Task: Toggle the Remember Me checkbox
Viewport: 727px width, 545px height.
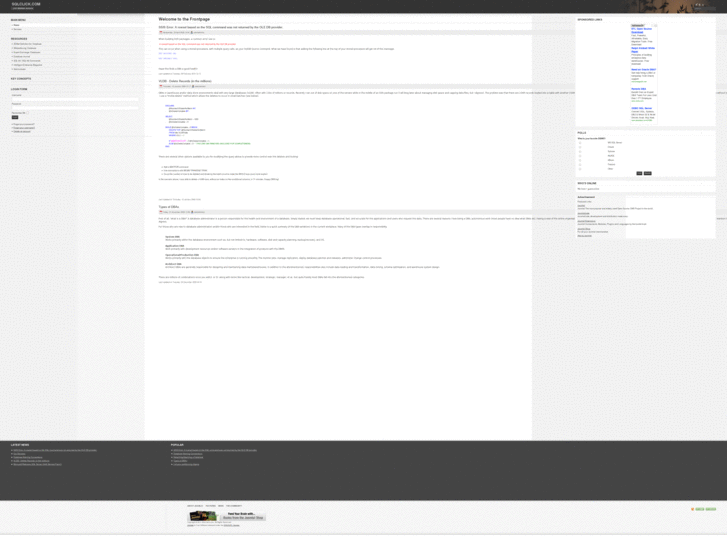Action: 27,113
